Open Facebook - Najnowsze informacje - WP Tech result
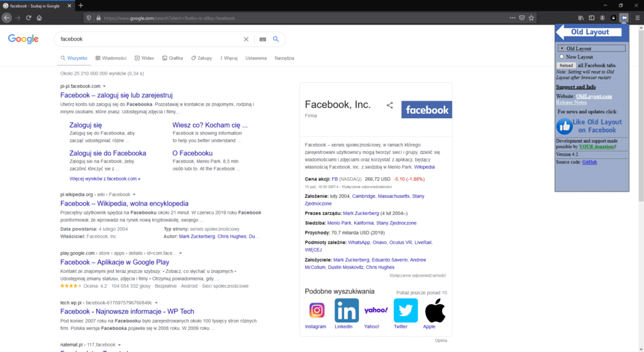 pyautogui.click(x=127, y=311)
